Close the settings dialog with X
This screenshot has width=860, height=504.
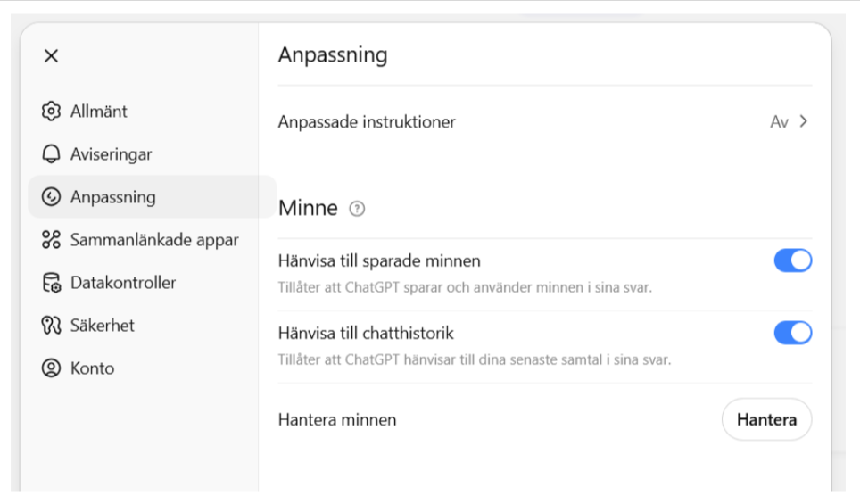51,56
